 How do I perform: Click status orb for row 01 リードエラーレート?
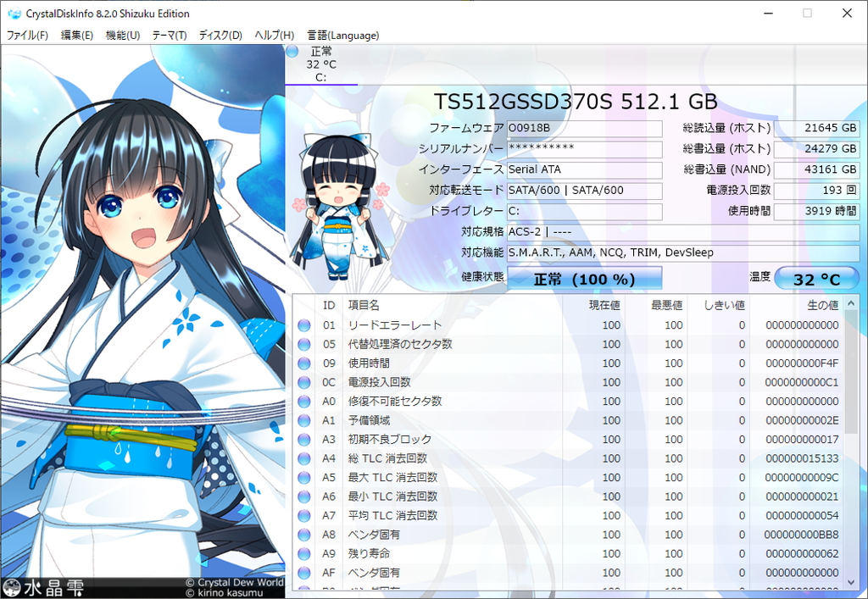click(x=304, y=325)
